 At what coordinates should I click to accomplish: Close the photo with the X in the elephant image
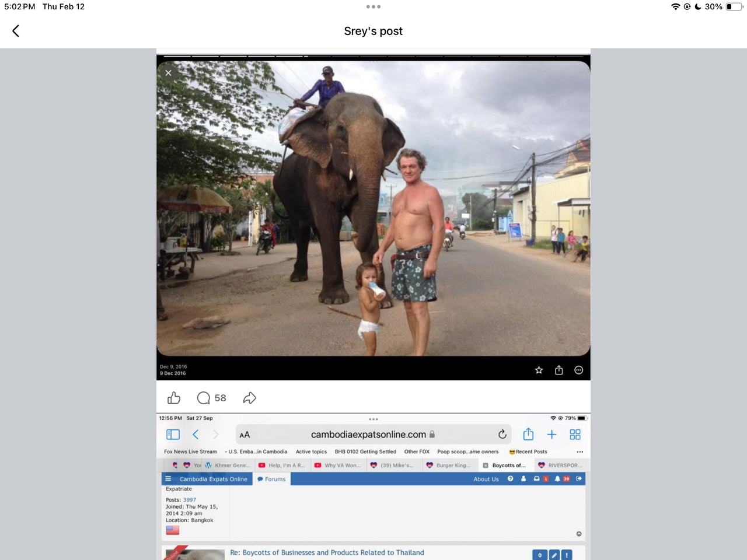[x=168, y=73]
